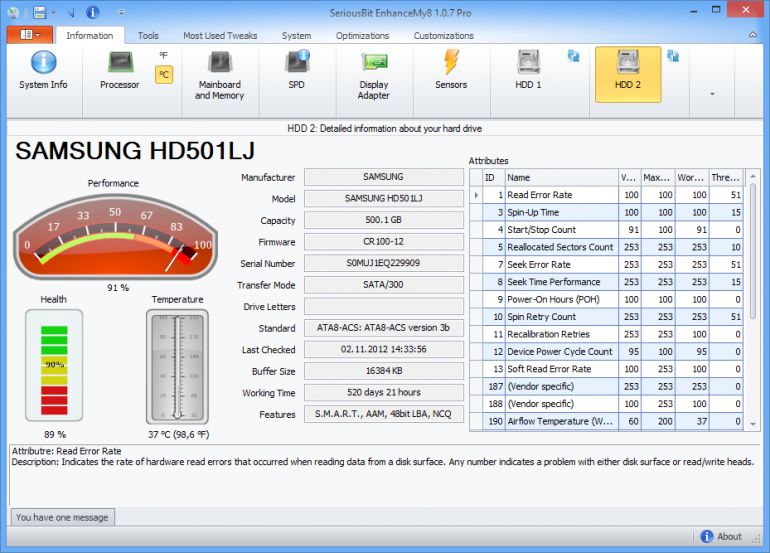Select the Reallocated Sectors Count row
The height and width of the screenshot is (553, 770).
coord(607,247)
